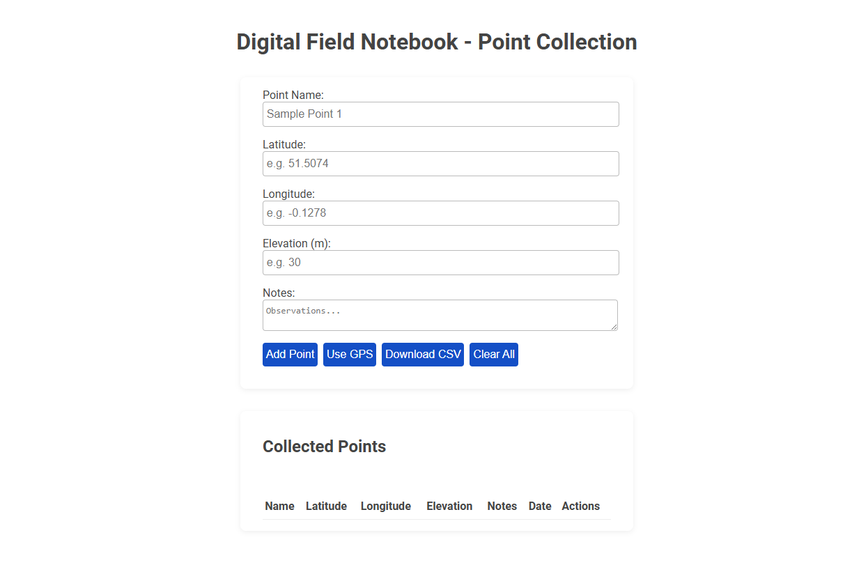
Task: Click the Notes column header
Action: tap(502, 506)
